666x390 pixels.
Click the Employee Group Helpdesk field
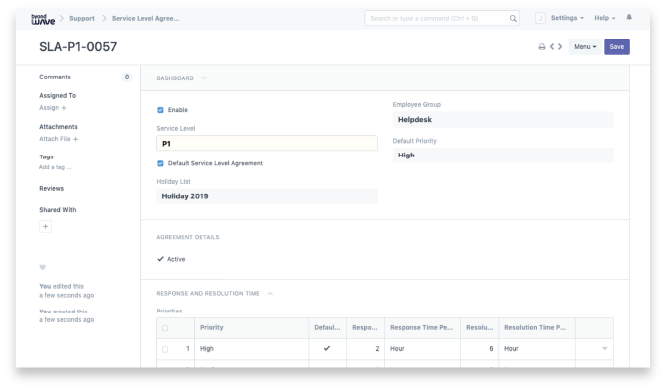coord(503,120)
